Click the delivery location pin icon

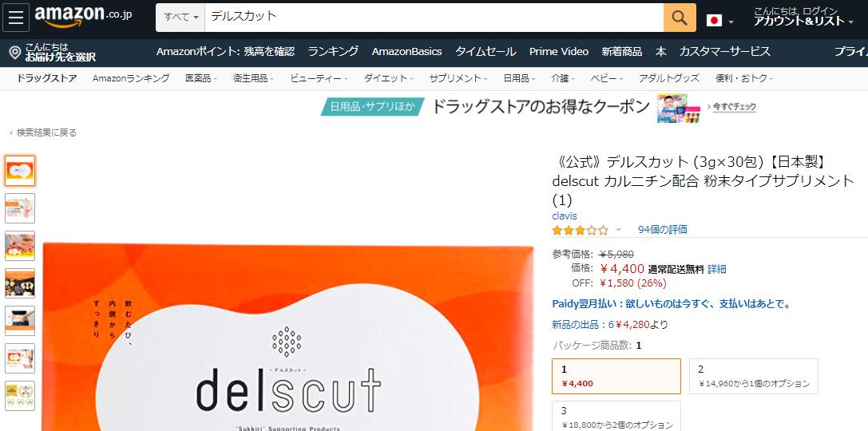(15, 53)
